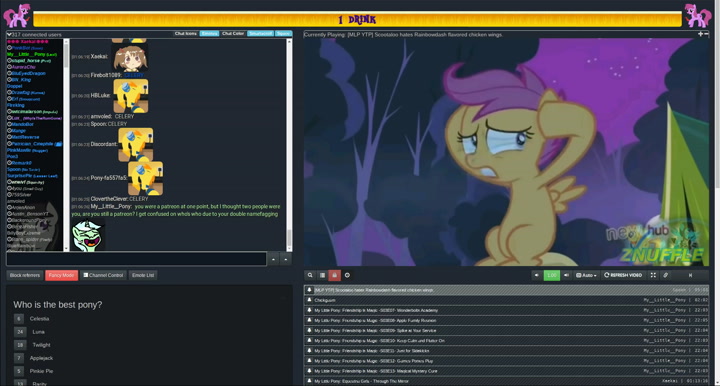Image resolution: width=720 pixels, height=386 pixels.
Task: Toggle the Chat Icons option
Action: (186, 34)
